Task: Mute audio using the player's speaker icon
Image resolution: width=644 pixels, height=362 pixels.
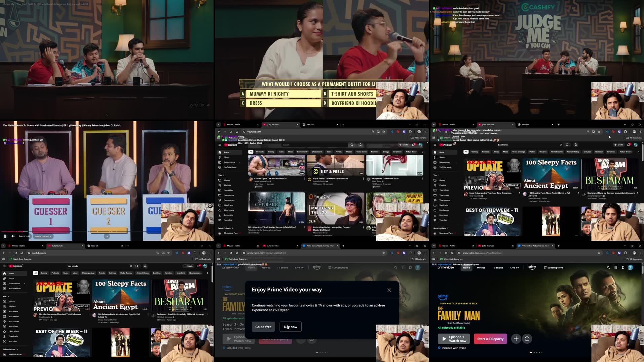Action: [13, 236]
